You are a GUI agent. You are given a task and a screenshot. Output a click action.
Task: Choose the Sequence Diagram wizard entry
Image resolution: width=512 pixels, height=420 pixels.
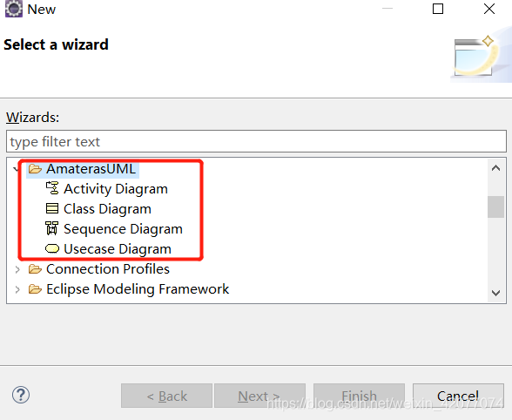pyautogui.click(x=123, y=229)
